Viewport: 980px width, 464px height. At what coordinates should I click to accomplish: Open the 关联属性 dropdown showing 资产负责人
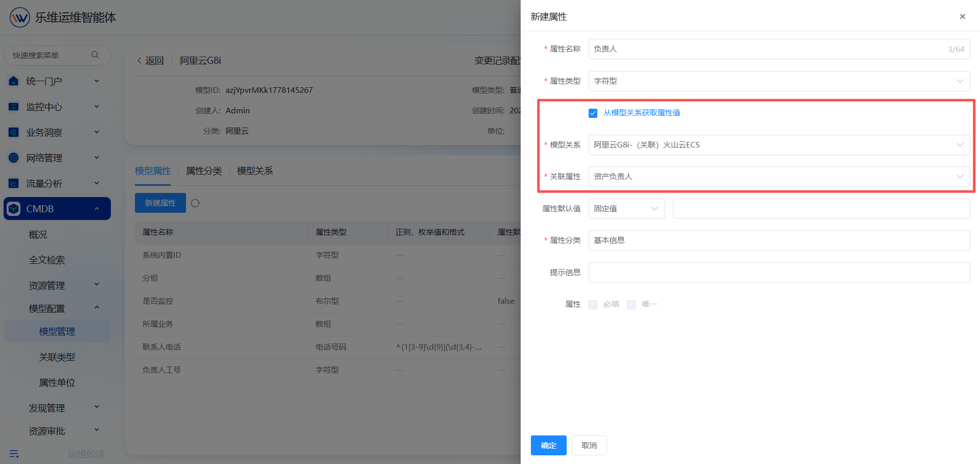(779, 177)
